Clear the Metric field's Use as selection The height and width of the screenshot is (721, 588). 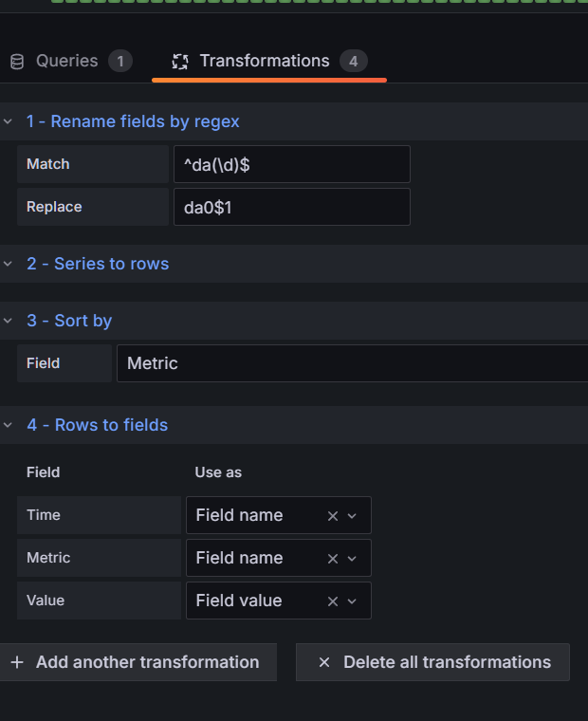click(333, 559)
